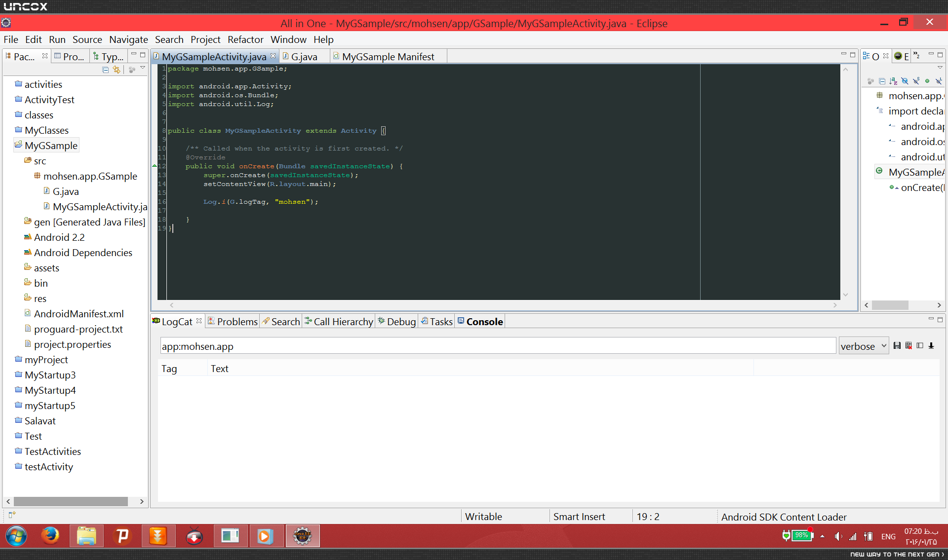Switch to the Console tab

pyautogui.click(x=480, y=322)
